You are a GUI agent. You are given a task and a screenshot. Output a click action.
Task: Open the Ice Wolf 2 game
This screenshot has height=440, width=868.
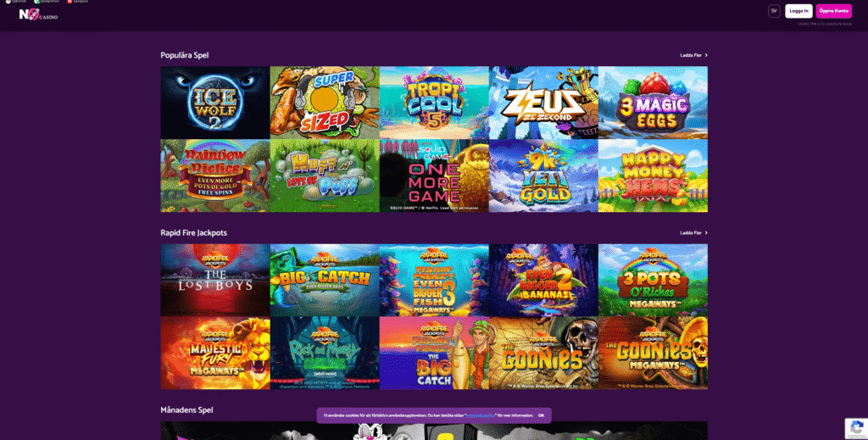point(215,103)
